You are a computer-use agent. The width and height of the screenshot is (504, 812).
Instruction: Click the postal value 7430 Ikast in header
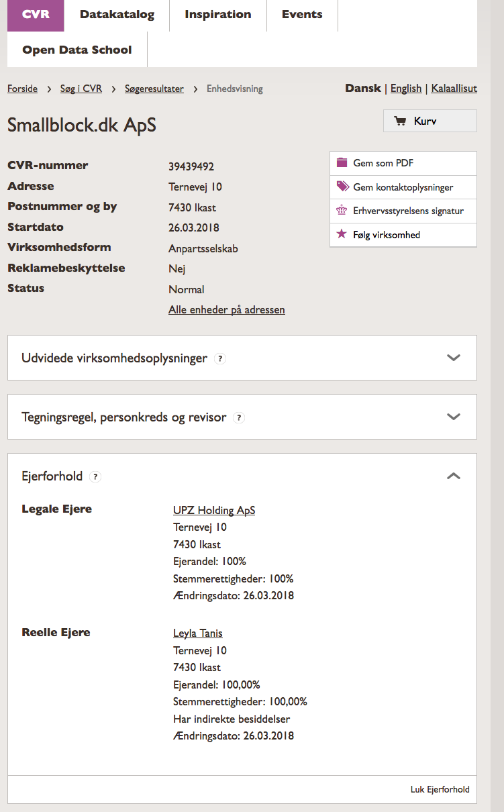point(193,208)
